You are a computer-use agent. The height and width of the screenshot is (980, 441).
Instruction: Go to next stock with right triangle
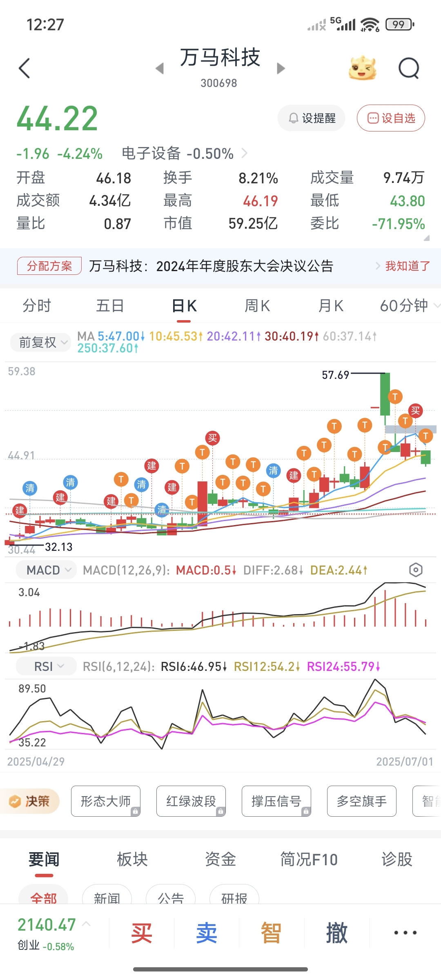point(281,68)
